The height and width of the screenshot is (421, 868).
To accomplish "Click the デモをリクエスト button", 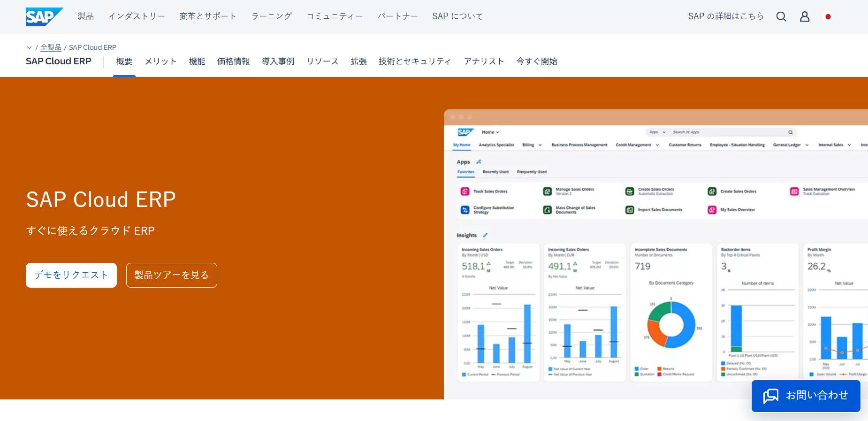I will point(71,275).
